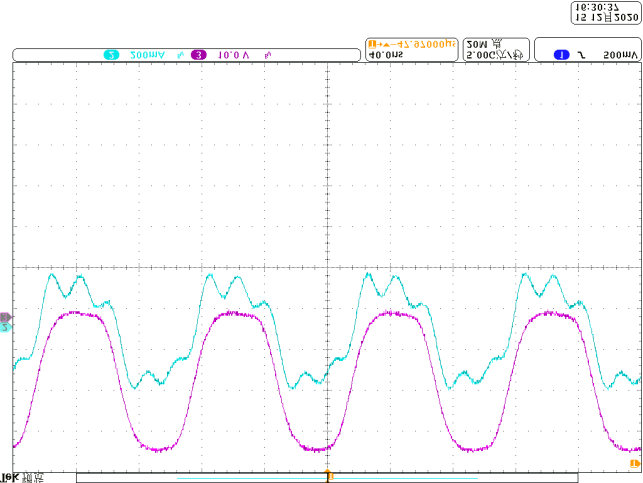Open the 40.0ns timebase setting
Screen dimensions: 643x483
click(x=385, y=56)
